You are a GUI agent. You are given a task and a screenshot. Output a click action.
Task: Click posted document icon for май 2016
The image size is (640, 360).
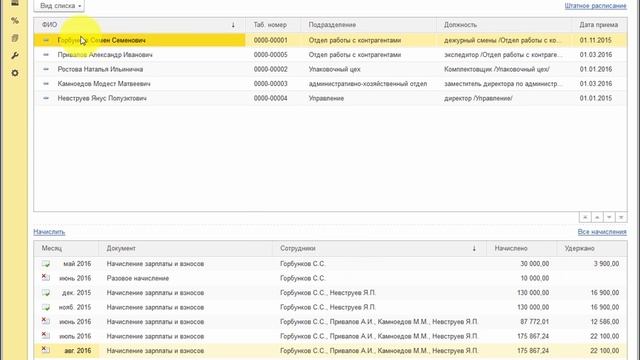[46, 264]
